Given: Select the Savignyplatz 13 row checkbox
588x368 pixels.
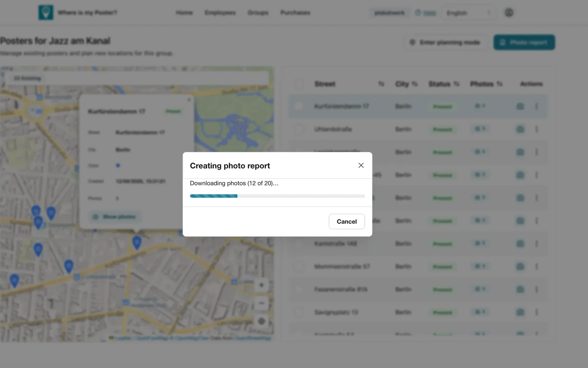Looking at the screenshot, I should point(298,312).
